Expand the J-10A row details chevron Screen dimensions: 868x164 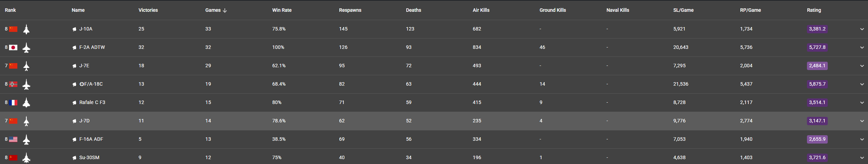(x=862, y=29)
